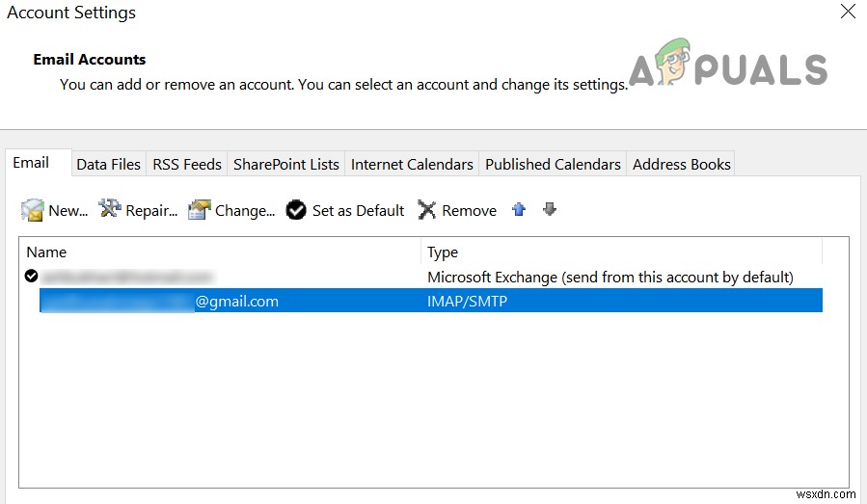Open the RSS Feeds tab
This screenshot has width=867, height=504.
pos(187,164)
